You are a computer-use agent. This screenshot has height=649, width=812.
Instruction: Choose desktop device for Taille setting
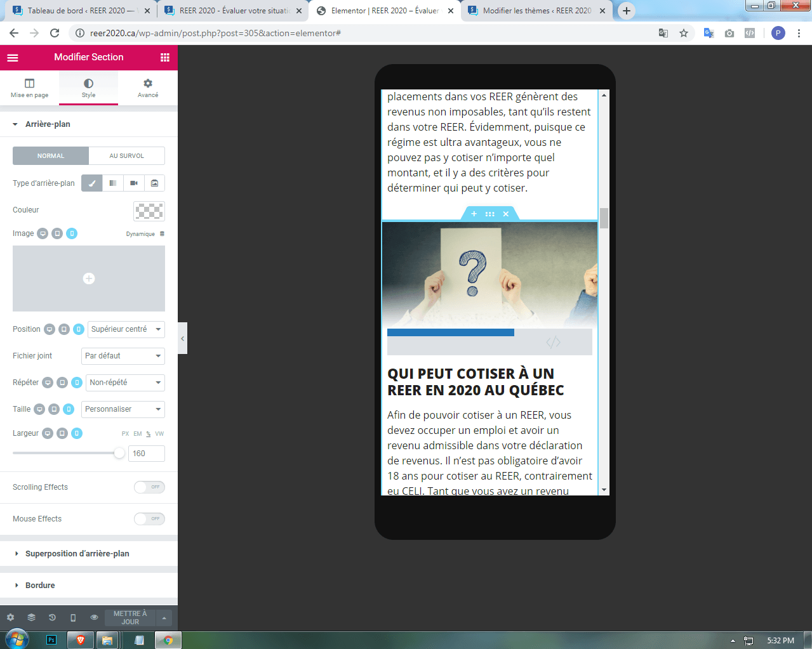click(39, 409)
